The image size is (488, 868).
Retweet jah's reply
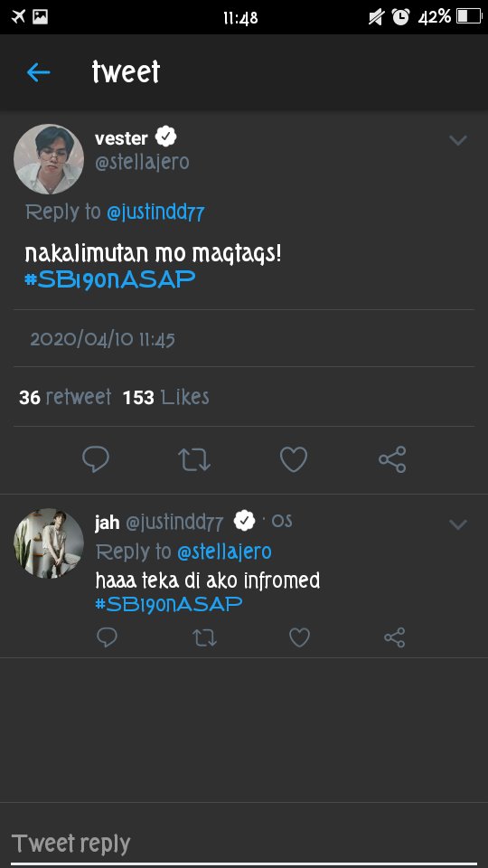tap(204, 637)
